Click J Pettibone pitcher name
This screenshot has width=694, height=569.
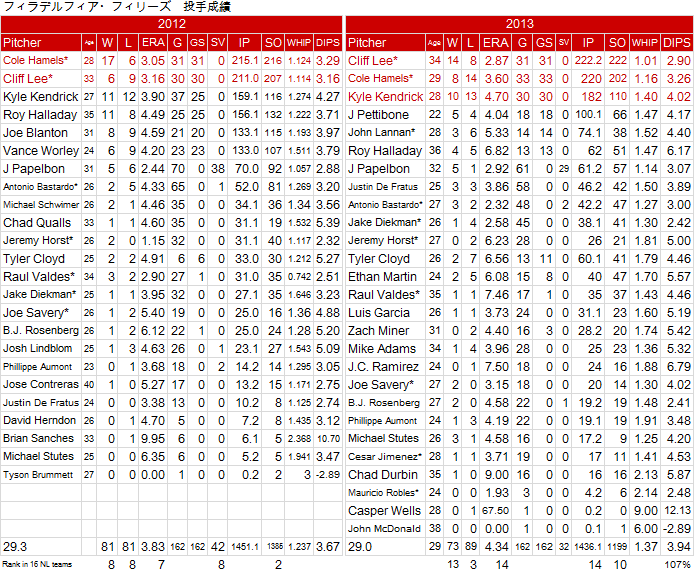tap(378, 115)
